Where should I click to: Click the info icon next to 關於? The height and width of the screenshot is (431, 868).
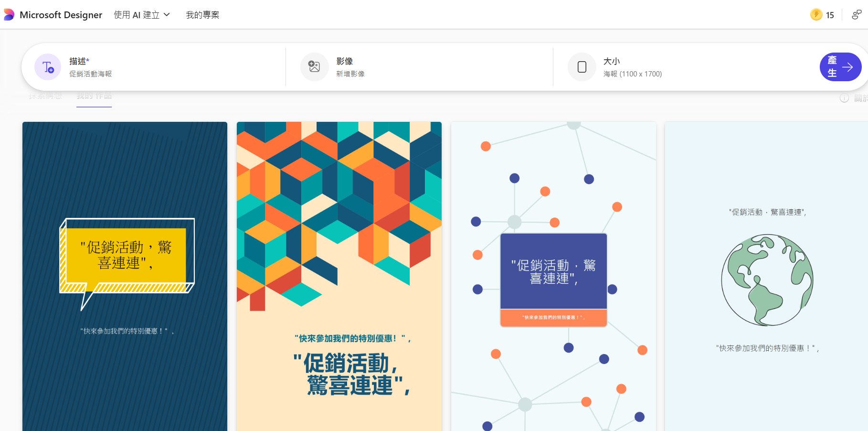click(x=844, y=98)
